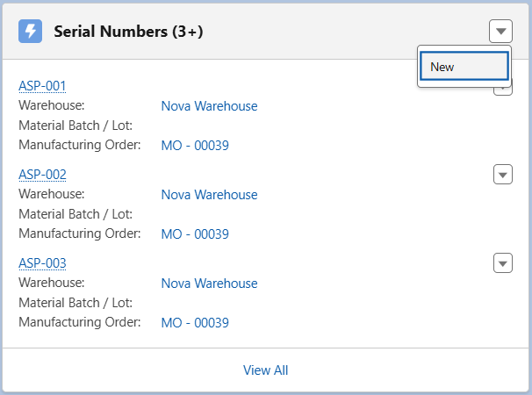Open MO - 00039 link for ASP-002
The height and width of the screenshot is (395, 532).
[195, 234]
